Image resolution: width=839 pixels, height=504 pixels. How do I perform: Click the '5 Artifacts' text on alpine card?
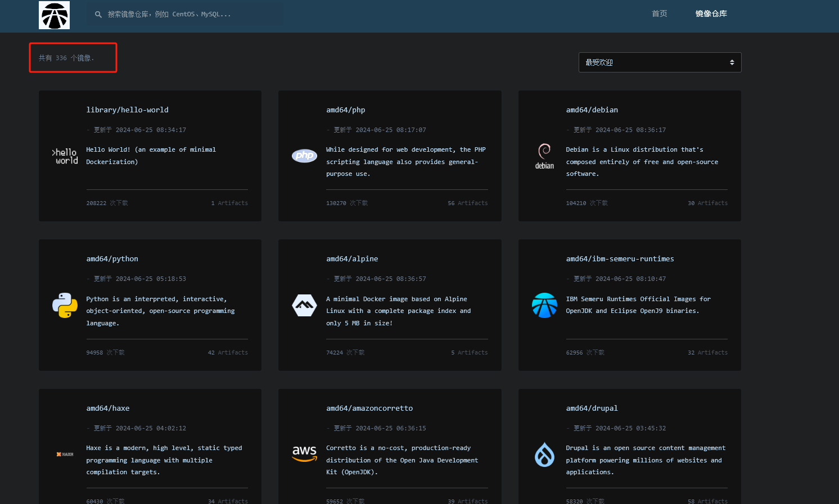coord(470,353)
